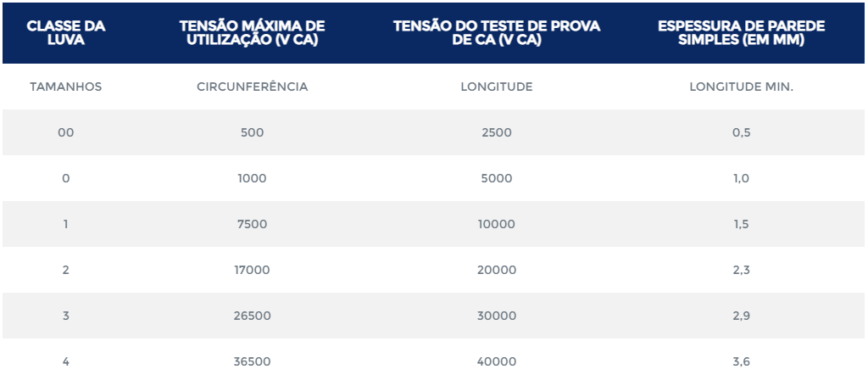
Task: Select the 2500 test voltage value
Action: click(x=497, y=132)
